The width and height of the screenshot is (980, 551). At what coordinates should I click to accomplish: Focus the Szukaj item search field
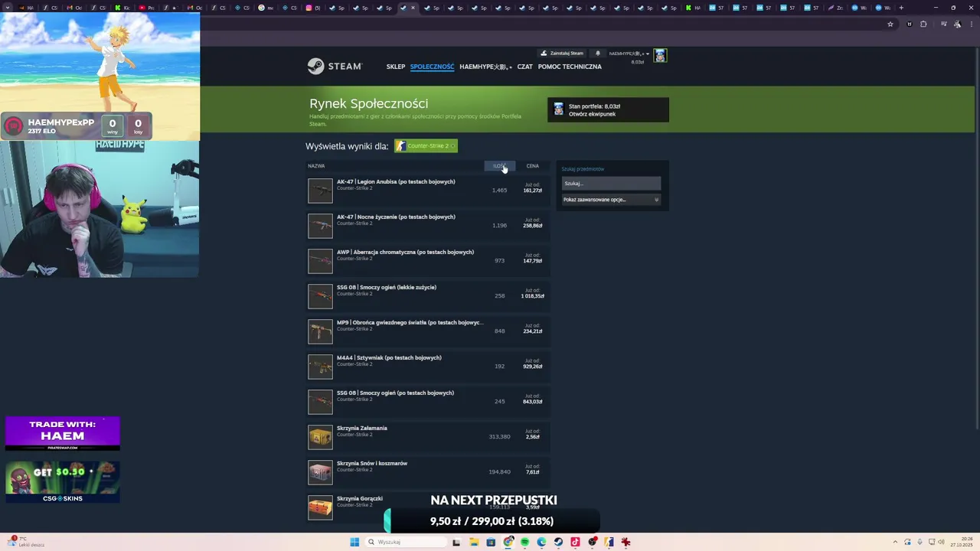[x=611, y=184]
